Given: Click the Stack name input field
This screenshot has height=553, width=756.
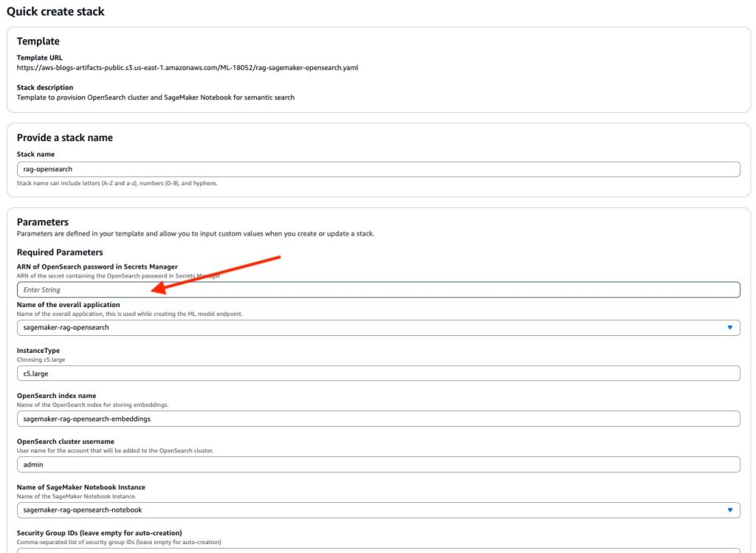Looking at the screenshot, I should (379, 169).
